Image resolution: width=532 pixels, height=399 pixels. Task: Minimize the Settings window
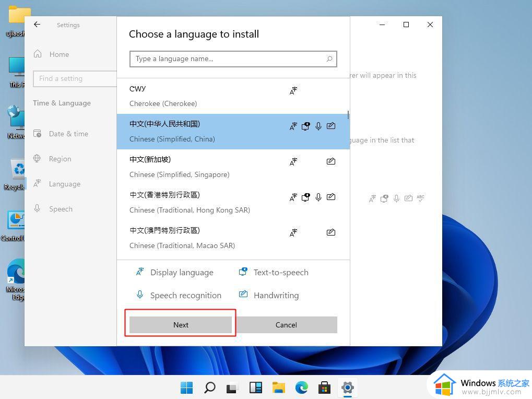pyautogui.click(x=382, y=25)
